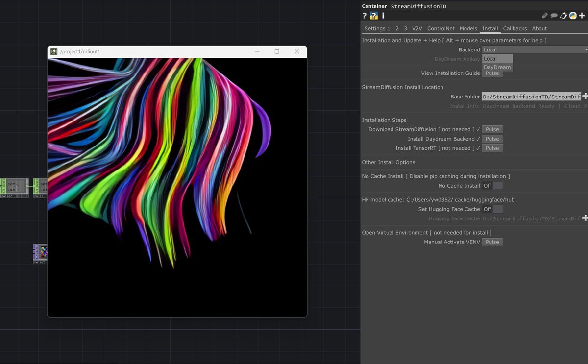The image size is (588, 364).
Task: Click the copy parameters clipboard icon
Action: 563,16
